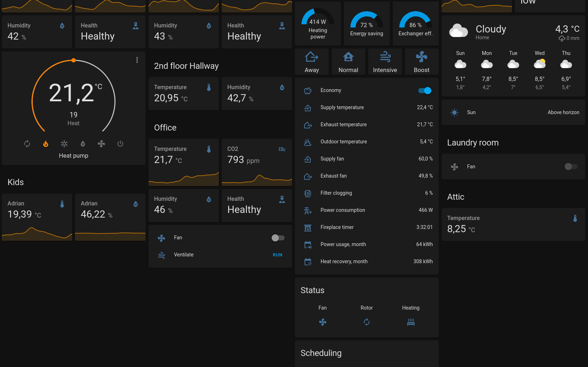Open the Exchanger efficiency gauge
The image size is (588, 367).
416,24
